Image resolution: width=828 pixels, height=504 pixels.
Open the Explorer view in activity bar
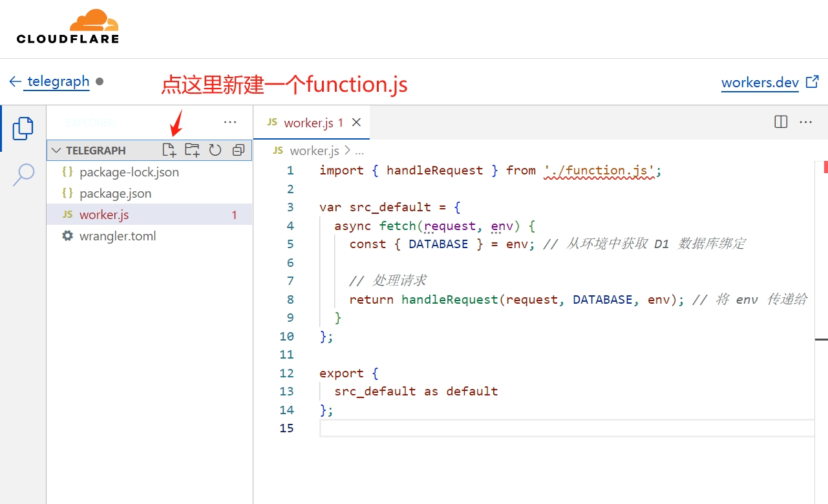tap(23, 128)
